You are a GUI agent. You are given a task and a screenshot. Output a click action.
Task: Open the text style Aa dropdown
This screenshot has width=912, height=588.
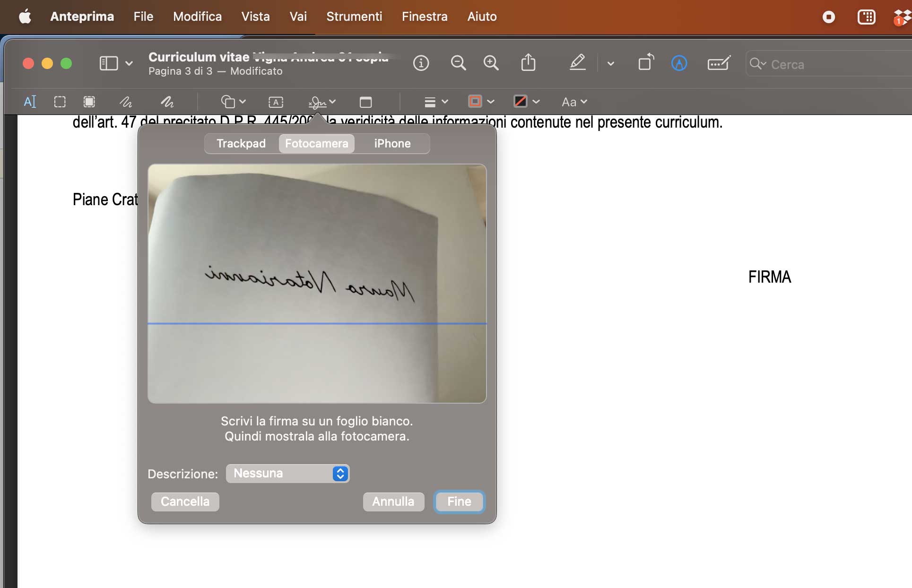574,102
